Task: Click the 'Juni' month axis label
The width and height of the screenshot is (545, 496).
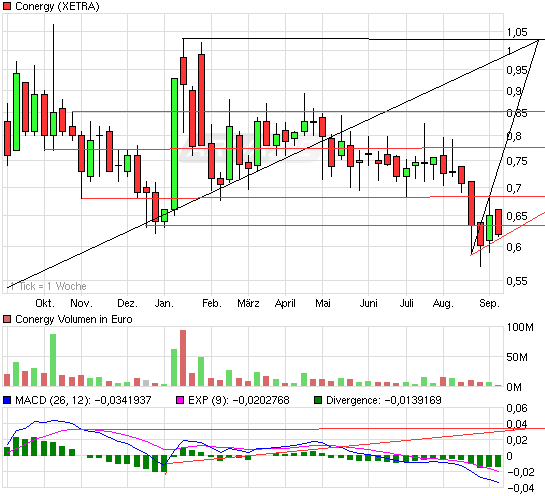Action: (x=368, y=303)
